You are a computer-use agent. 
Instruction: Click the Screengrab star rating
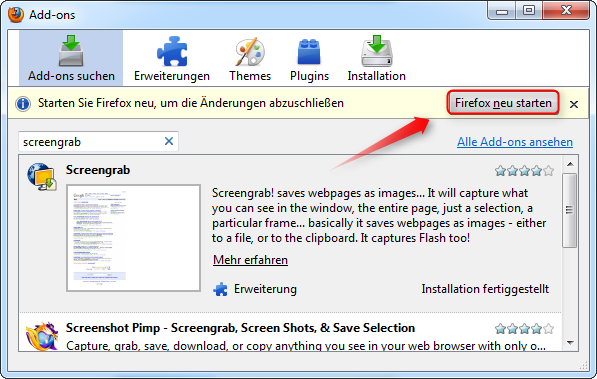pos(524,171)
